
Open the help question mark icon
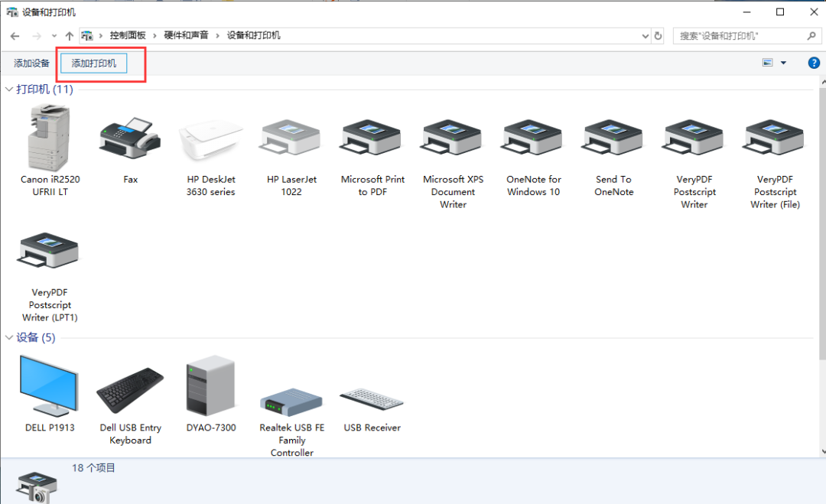(814, 63)
